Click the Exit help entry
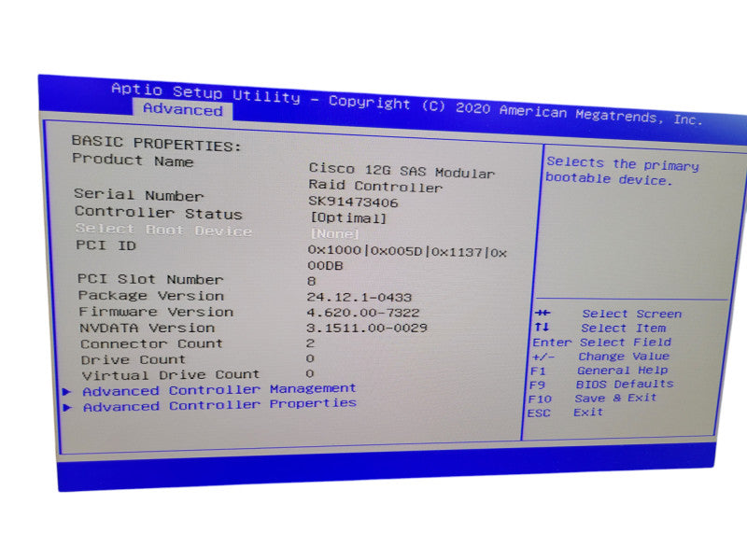The width and height of the screenshot is (747, 560). pos(588,412)
